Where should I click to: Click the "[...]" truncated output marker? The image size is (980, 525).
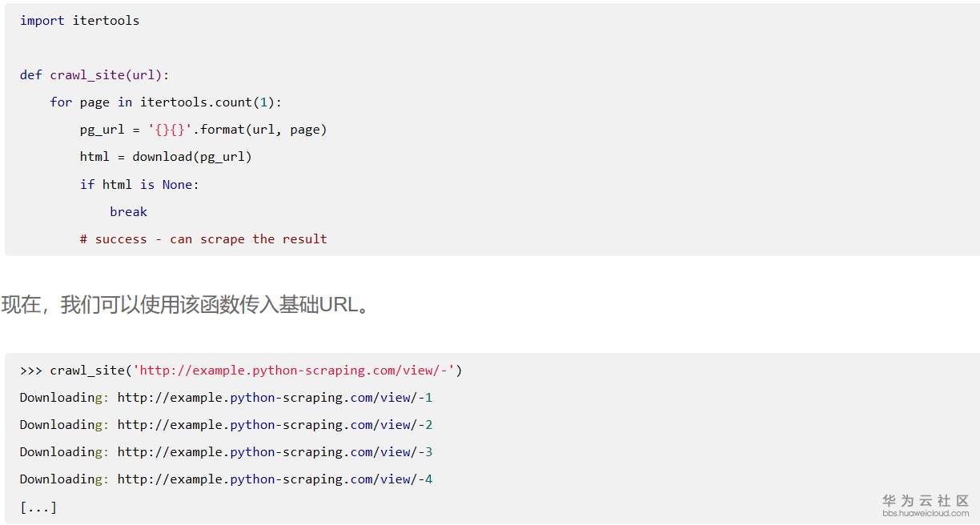pos(38,507)
